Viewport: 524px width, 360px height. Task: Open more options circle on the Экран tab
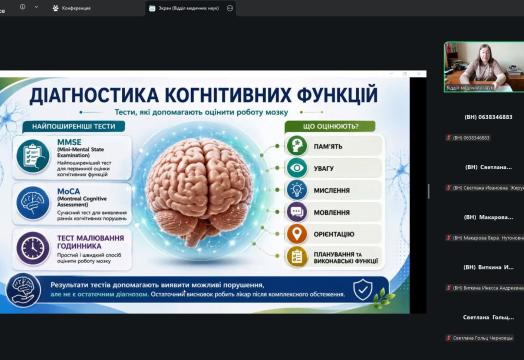pyautogui.click(x=230, y=8)
